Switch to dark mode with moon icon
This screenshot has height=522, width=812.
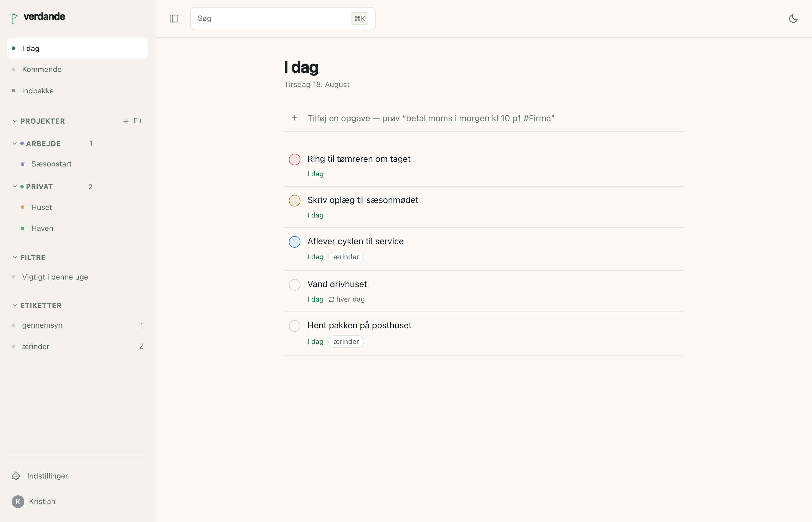click(793, 19)
